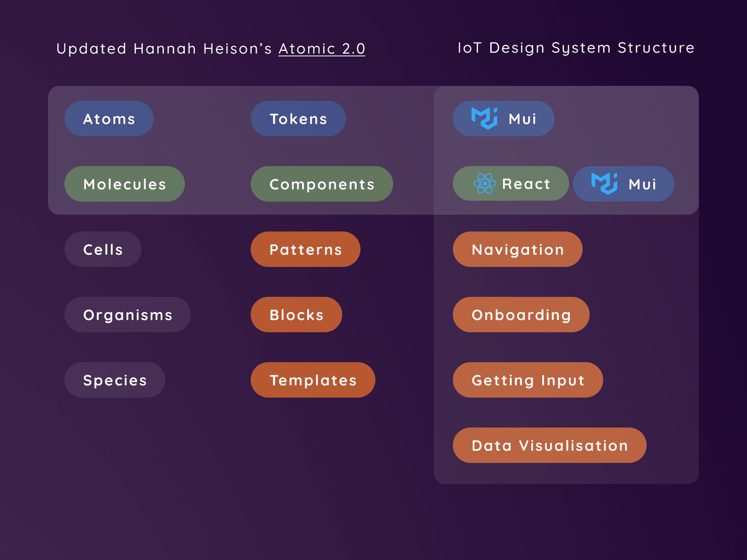Click the Molecules pill
Image resolution: width=747 pixels, height=560 pixels.
pyautogui.click(x=124, y=184)
